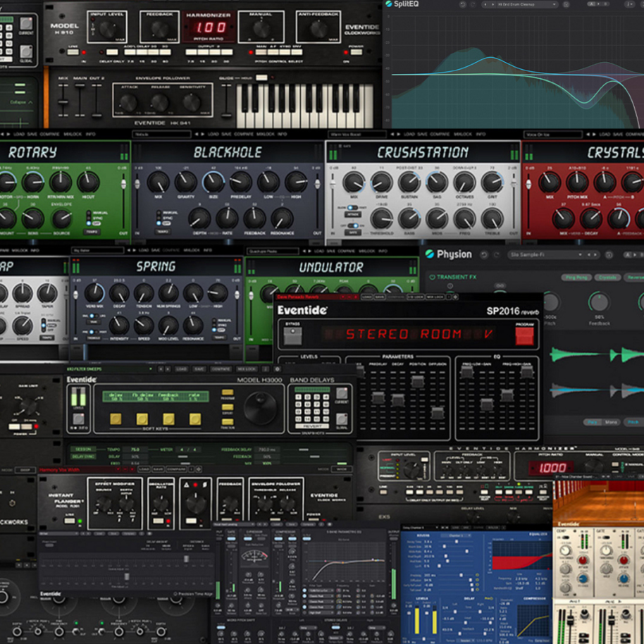This screenshot has width=644, height=644.
Task: Click the HK941 MIX fader
Action: tap(63, 101)
